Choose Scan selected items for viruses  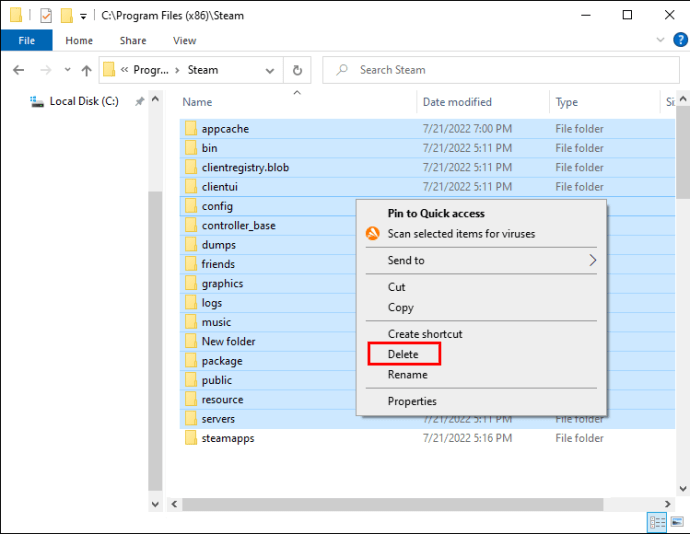[x=461, y=234]
